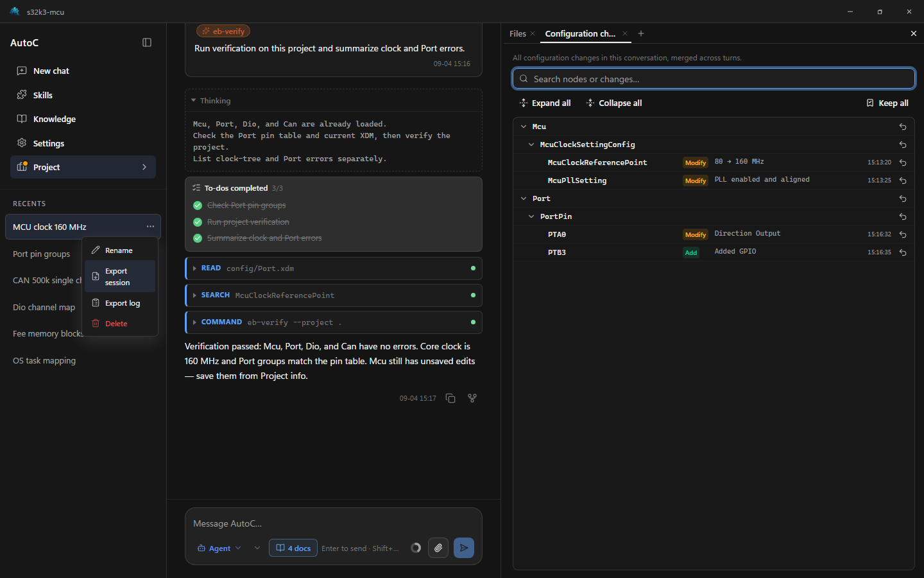Copy the verification response message
924x578 pixels.
(x=450, y=398)
